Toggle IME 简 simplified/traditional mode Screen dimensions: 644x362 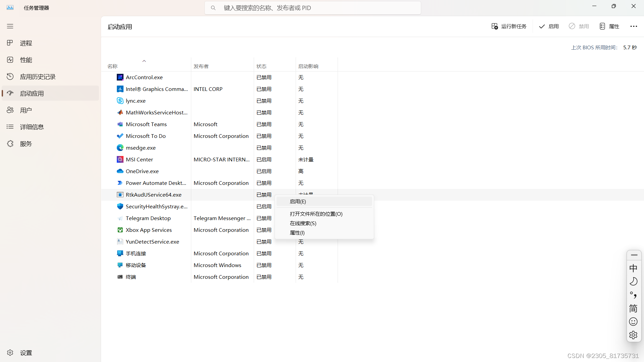pos(633,308)
